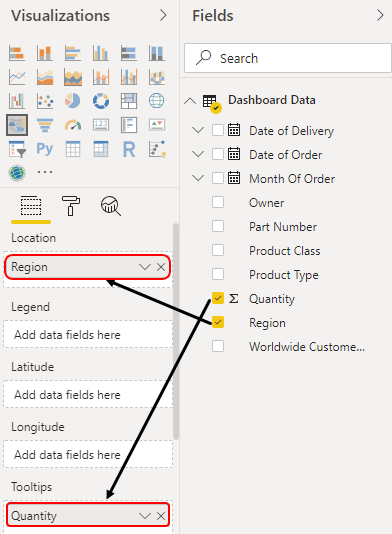Expand the Month Of Order hierarchy
This screenshot has width=392, height=534.
pos(198,178)
